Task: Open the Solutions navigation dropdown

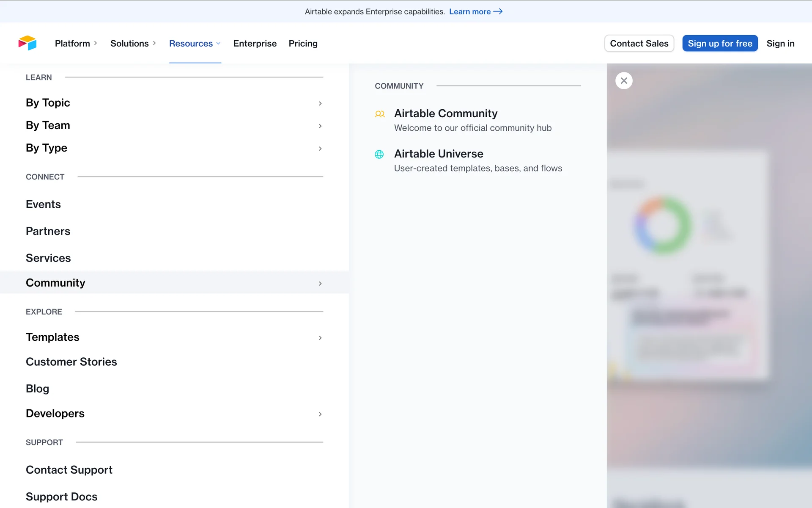Action: coord(133,43)
